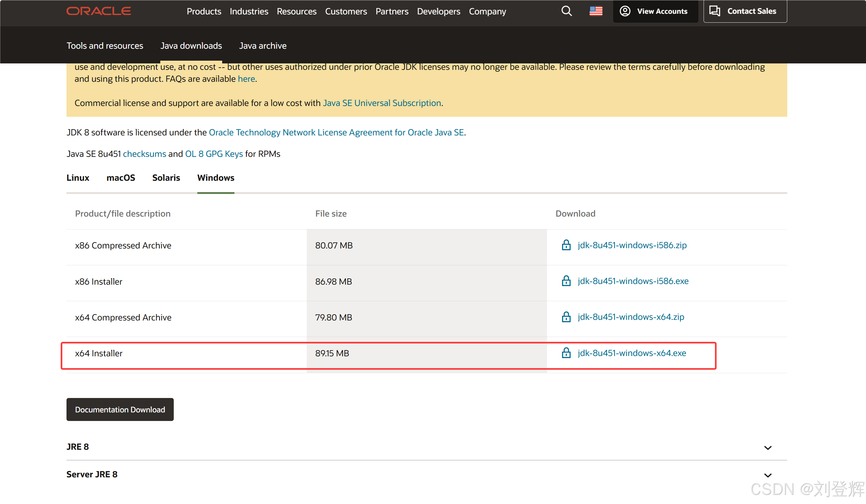Open the Java archive tab
Viewport: 866px width, 504px height.
[x=263, y=46]
